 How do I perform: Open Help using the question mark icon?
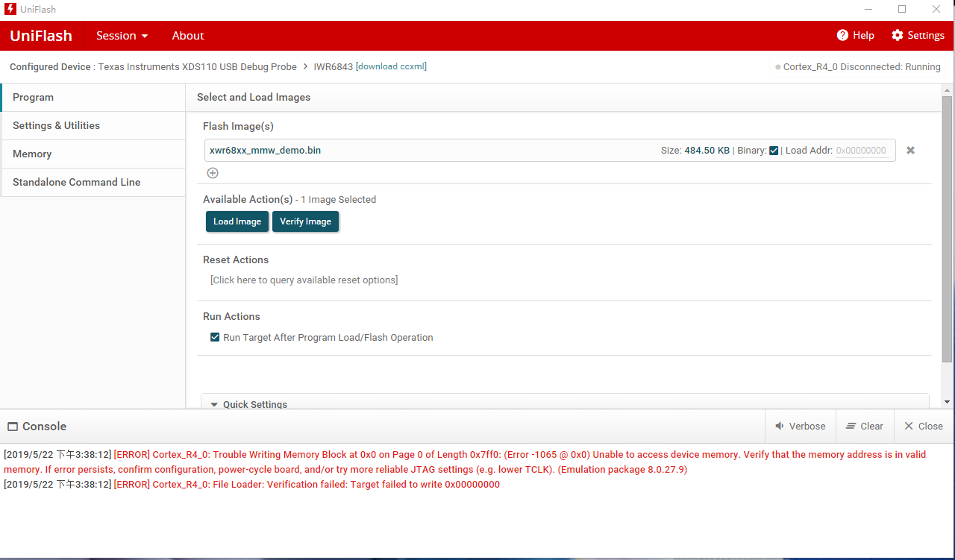click(x=843, y=35)
